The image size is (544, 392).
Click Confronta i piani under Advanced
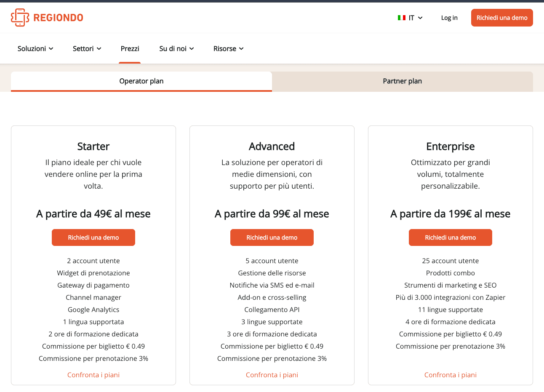[272, 374]
